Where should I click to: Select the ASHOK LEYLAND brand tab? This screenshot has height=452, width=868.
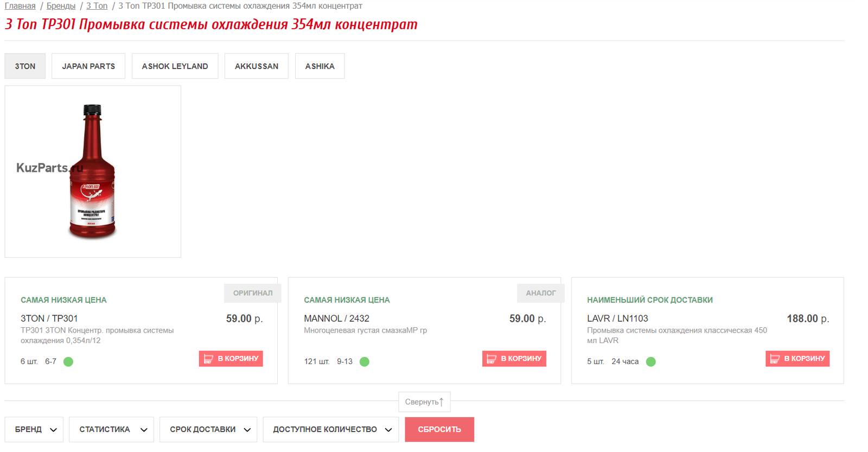click(175, 66)
